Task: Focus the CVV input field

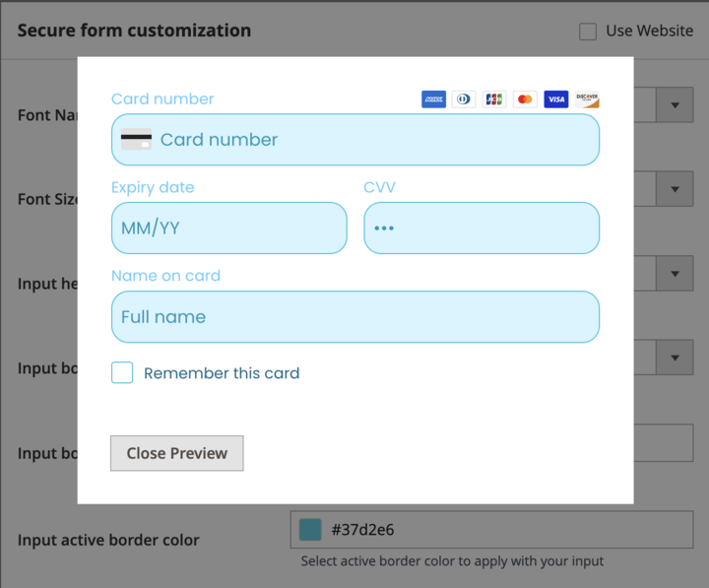Action: click(x=482, y=229)
